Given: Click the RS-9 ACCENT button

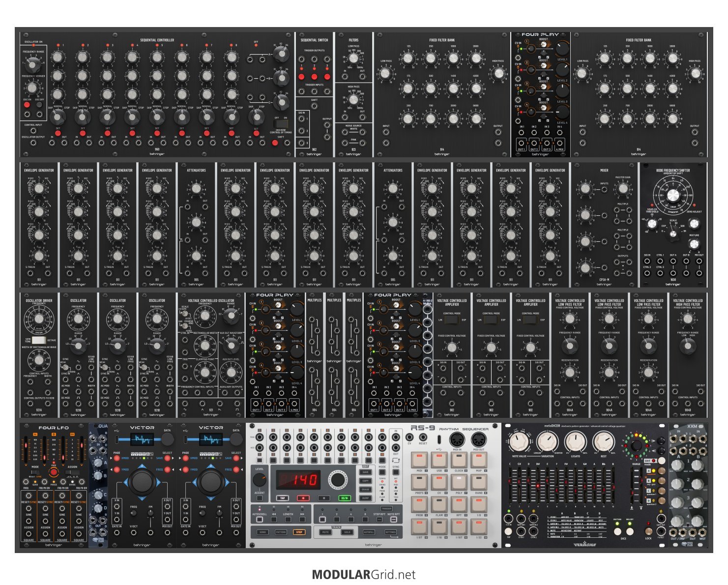Looking at the screenshot, I should (x=260, y=498).
